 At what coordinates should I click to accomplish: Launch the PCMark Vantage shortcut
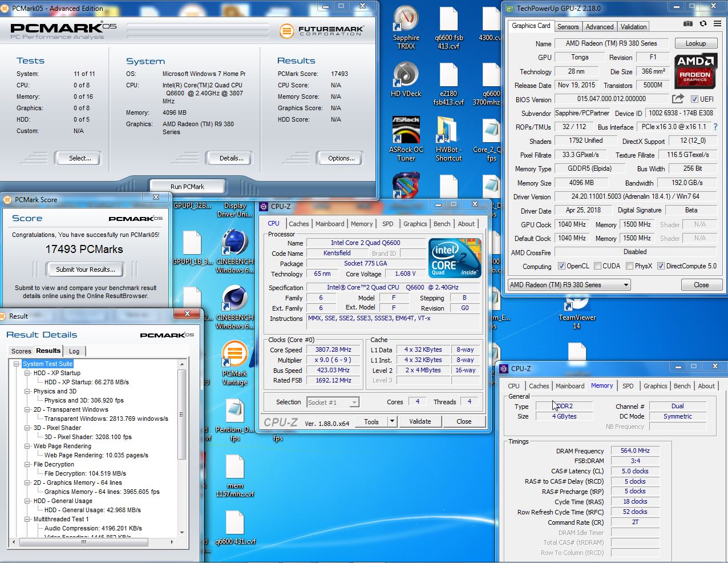click(x=234, y=363)
